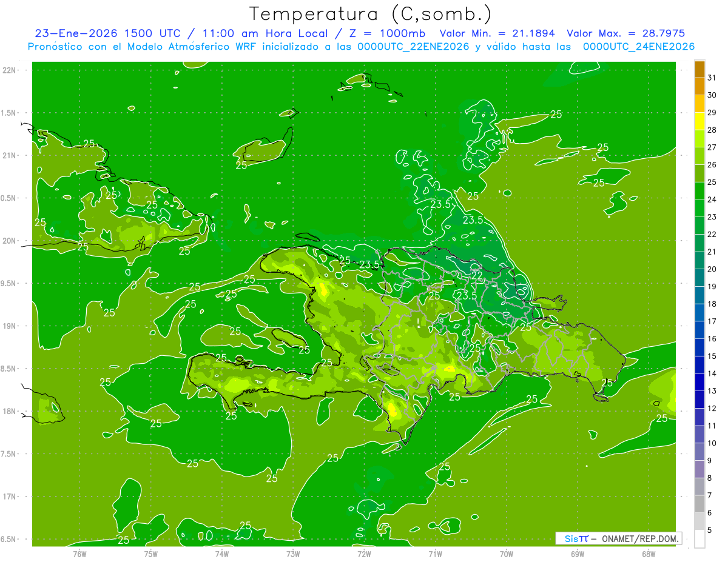Viewport: 728px width, 562px height.
Task: Click the legend value 29
Action: click(x=712, y=112)
